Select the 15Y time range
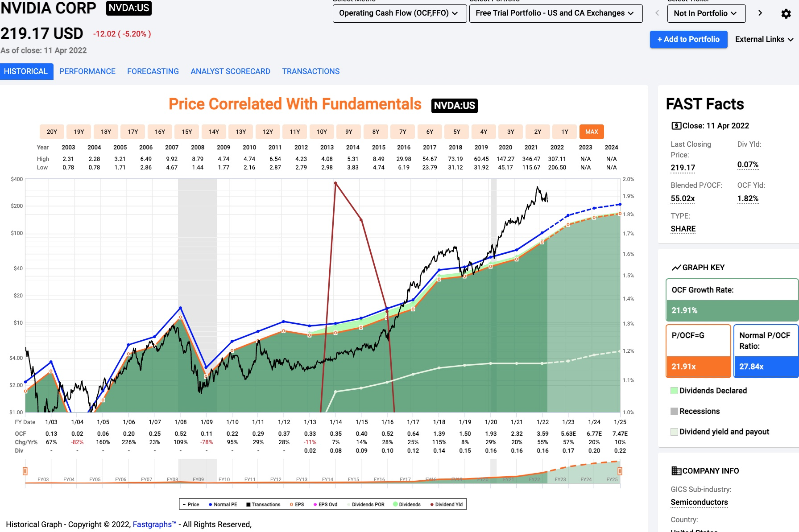 (187, 132)
